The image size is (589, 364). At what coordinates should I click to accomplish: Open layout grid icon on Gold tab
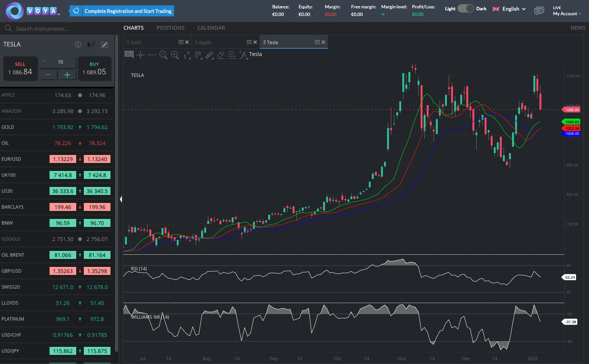click(181, 42)
